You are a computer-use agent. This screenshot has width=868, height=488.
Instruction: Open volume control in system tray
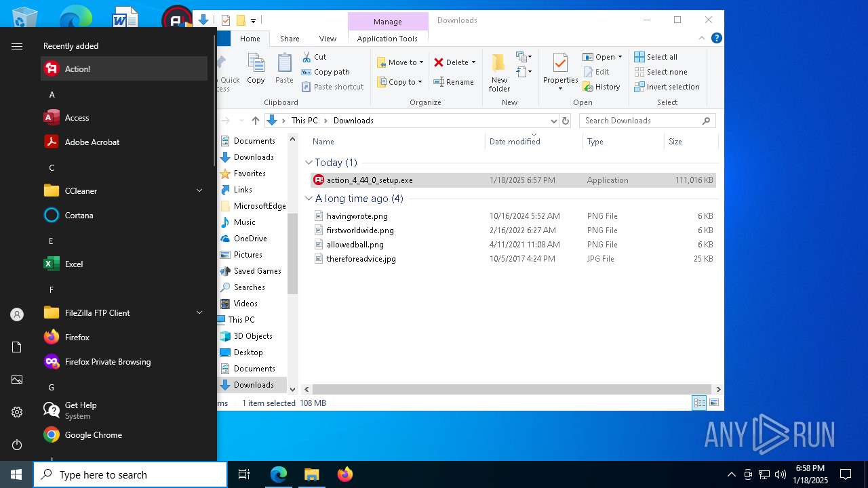click(x=780, y=474)
